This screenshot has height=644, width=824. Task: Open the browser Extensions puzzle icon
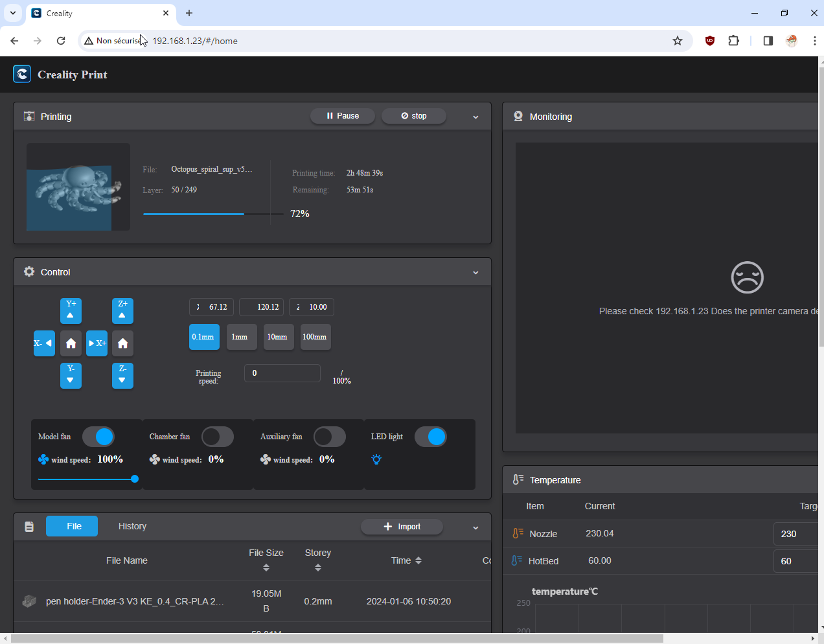pos(733,41)
